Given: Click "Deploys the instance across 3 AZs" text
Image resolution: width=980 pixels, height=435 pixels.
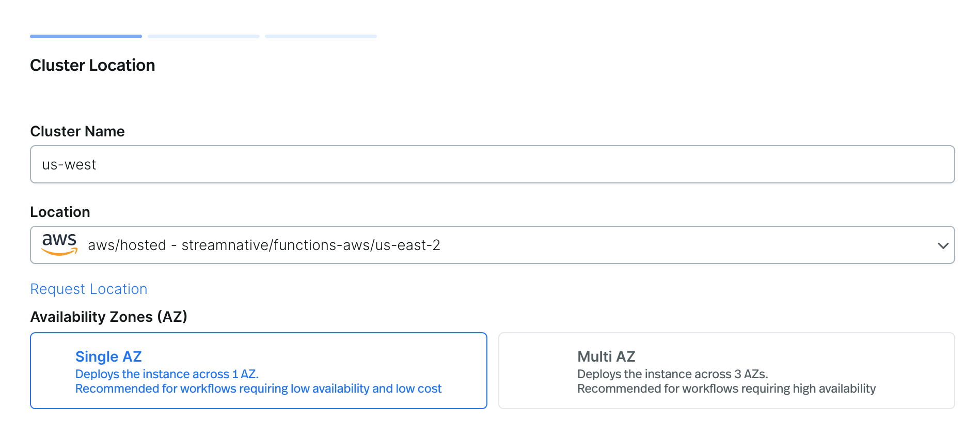Looking at the screenshot, I should point(672,374).
